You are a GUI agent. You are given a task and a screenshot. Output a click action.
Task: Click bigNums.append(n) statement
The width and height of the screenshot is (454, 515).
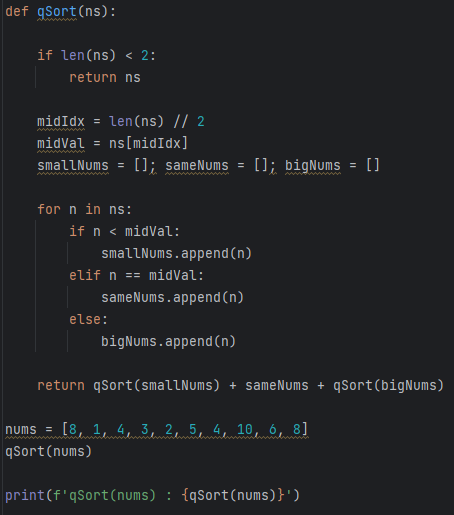coord(168,342)
